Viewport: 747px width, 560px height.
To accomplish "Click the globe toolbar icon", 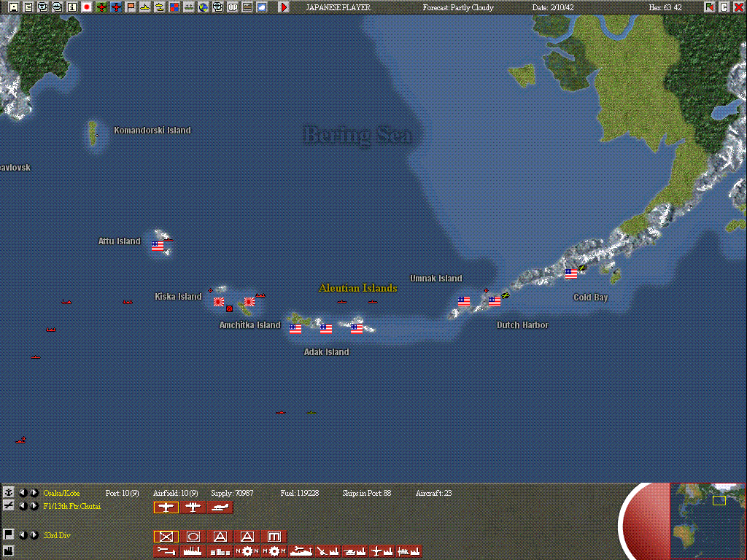I will (204, 7).
